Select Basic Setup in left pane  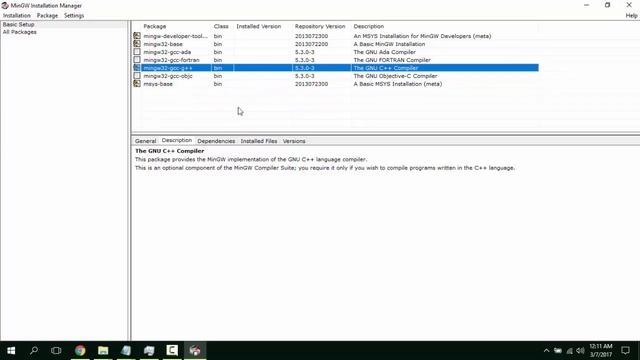[18, 24]
